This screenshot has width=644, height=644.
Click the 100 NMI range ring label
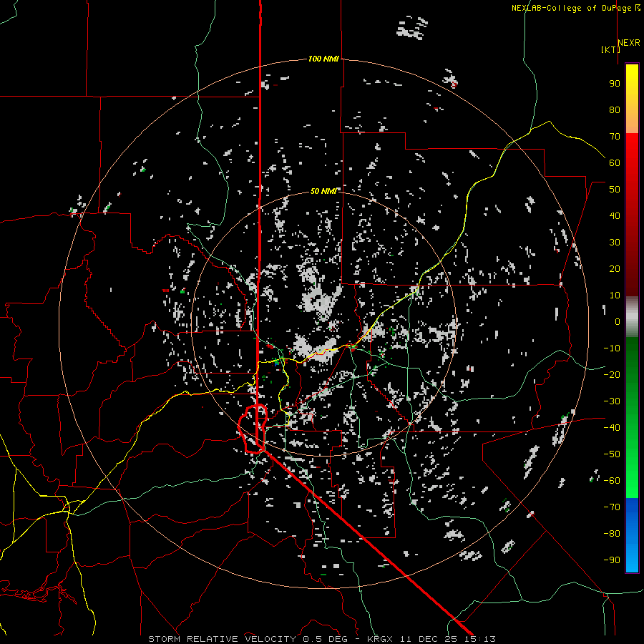[x=323, y=59]
